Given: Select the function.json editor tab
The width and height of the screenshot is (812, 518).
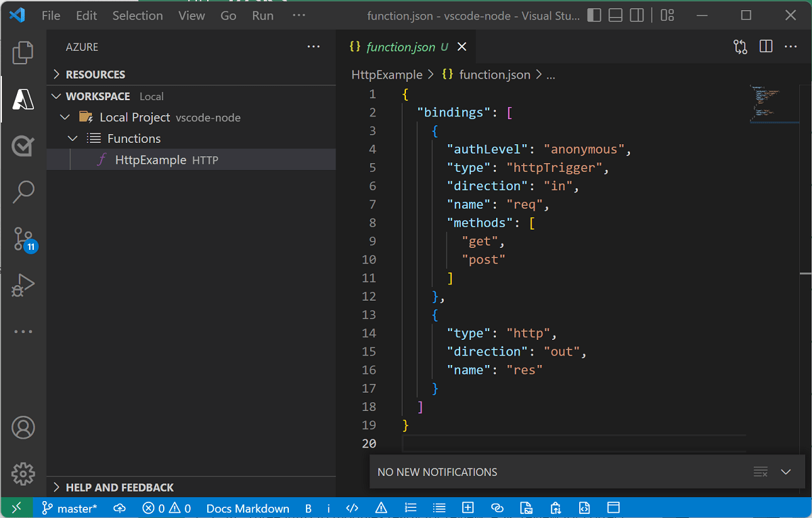Looking at the screenshot, I should (399, 46).
